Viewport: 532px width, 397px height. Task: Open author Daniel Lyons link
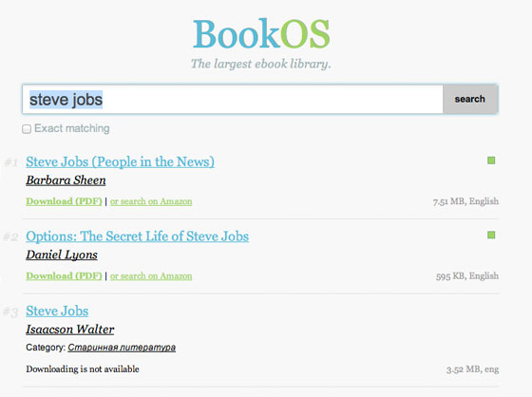point(62,255)
